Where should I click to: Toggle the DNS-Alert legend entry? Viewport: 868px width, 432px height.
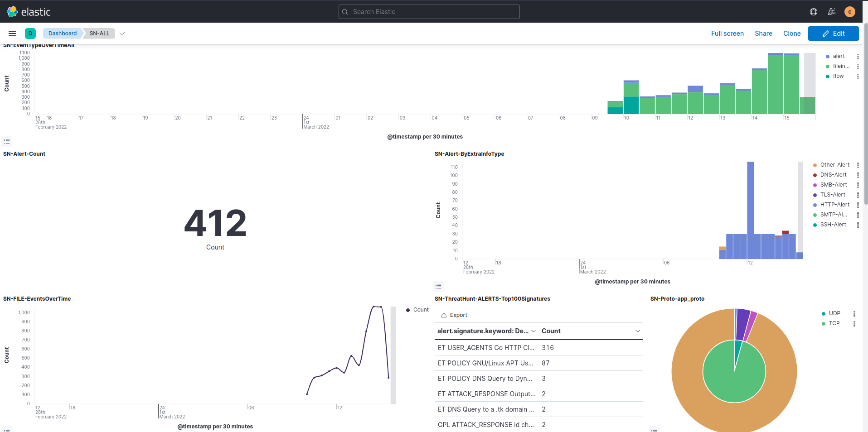coord(833,175)
